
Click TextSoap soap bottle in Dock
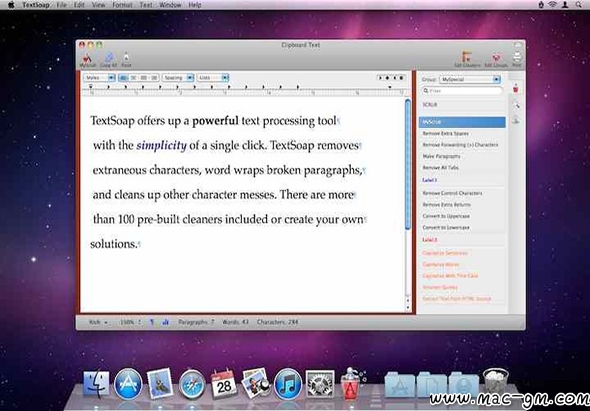pyautogui.click(x=352, y=383)
